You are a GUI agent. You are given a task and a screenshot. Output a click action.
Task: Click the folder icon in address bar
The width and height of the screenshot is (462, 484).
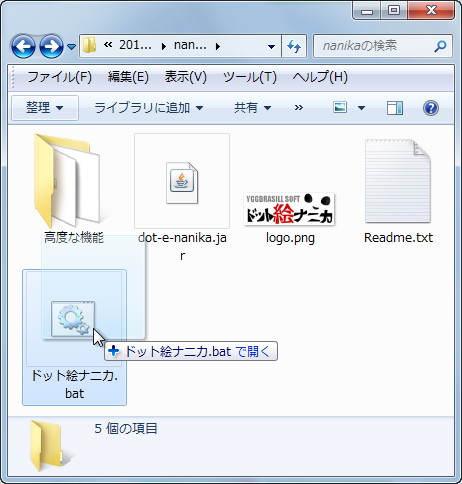tap(89, 45)
